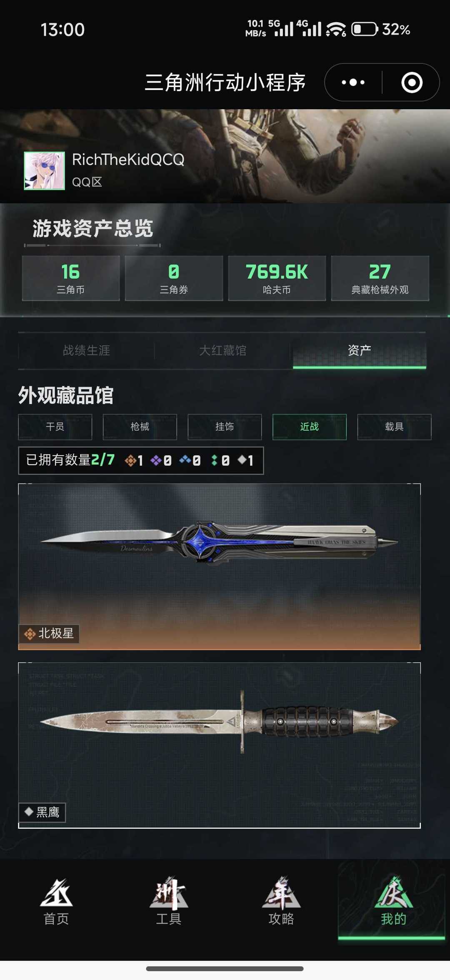Open the 北极星 knife skin card
Image resolution: width=450 pixels, height=980 pixels.
coord(219,566)
